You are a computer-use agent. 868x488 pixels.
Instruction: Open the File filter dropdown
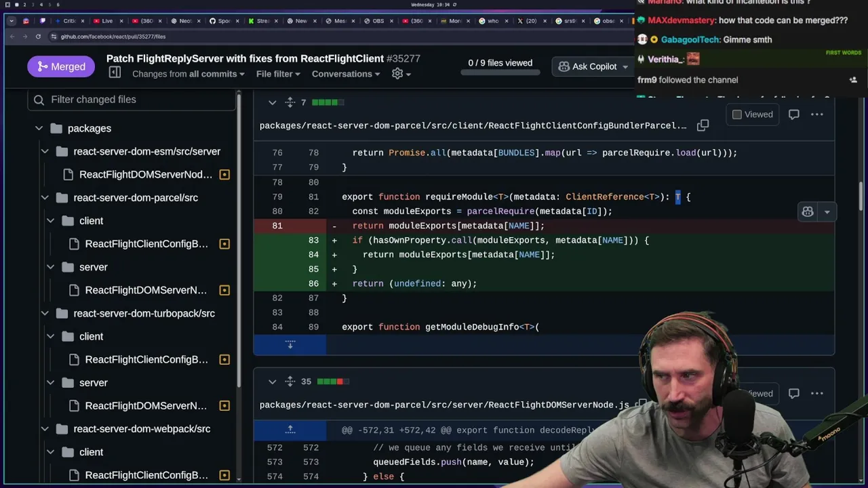point(278,74)
